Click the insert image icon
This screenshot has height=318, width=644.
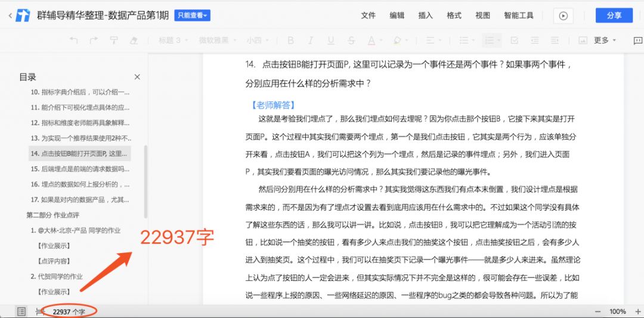point(583,40)
